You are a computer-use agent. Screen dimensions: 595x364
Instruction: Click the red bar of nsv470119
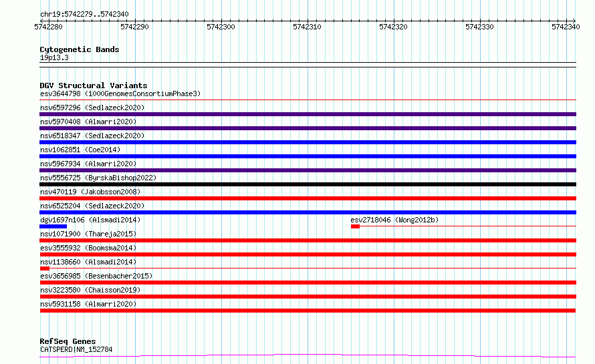pyautogui.click(x=308, y=198)
